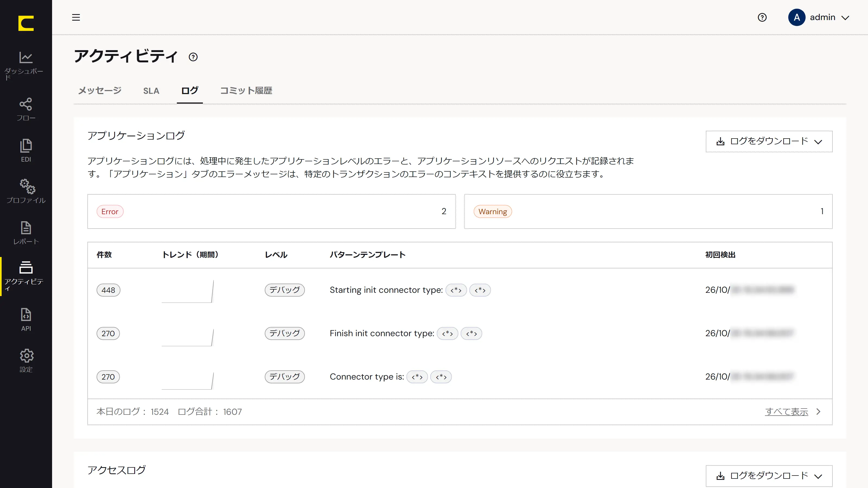The height and width of the screenshot is (488, 868).
Task: Click the Finish init connector row's 270 badge
Action: (x=108, y=333)
